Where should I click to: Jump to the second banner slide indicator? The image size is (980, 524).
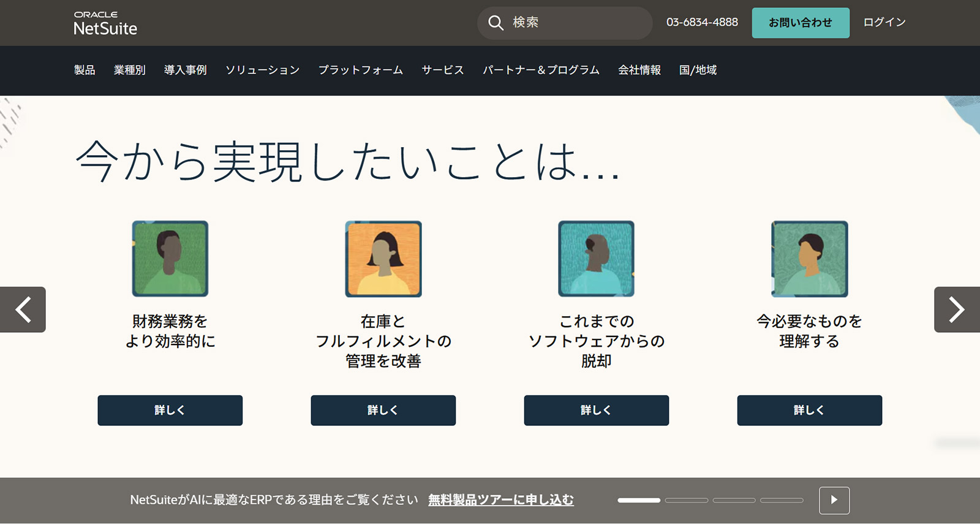click(686, 500)
